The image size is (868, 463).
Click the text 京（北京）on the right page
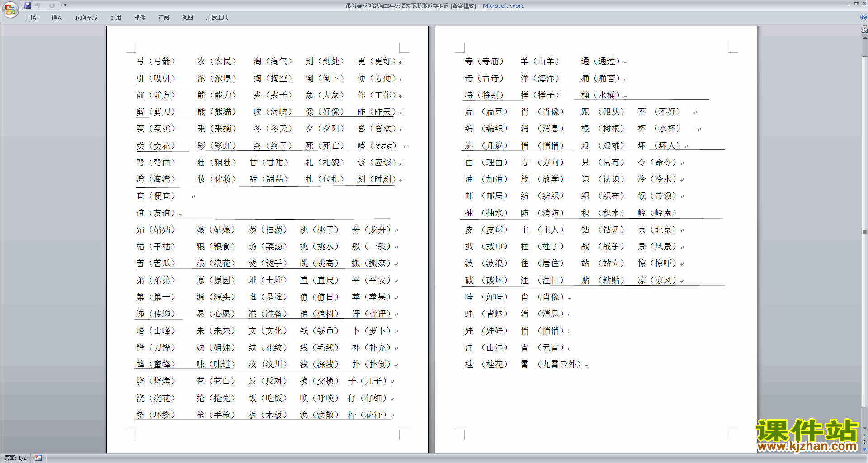point(657,230)
